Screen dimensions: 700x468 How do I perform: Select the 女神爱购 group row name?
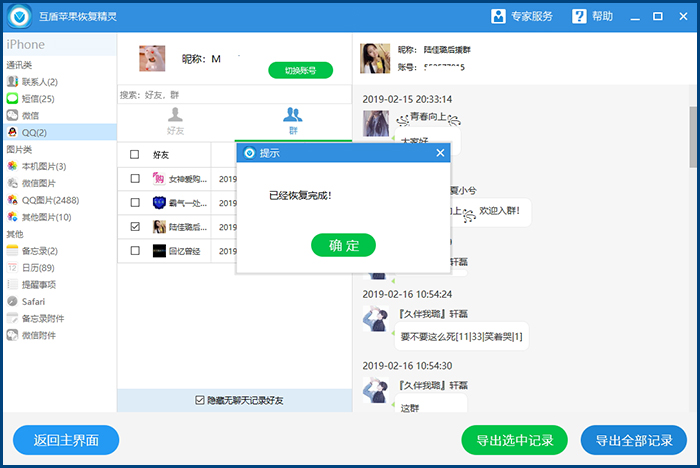click(188, 179)
